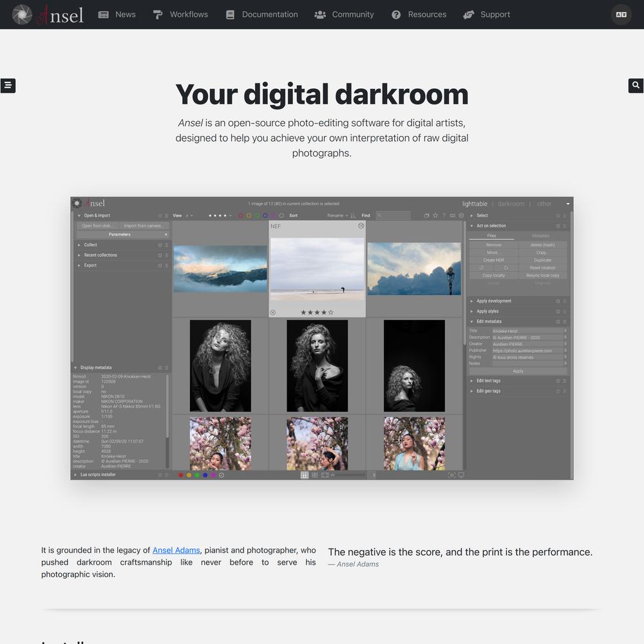
Task: Toggle the gray no-label filter circle
Action: (281, 216)
